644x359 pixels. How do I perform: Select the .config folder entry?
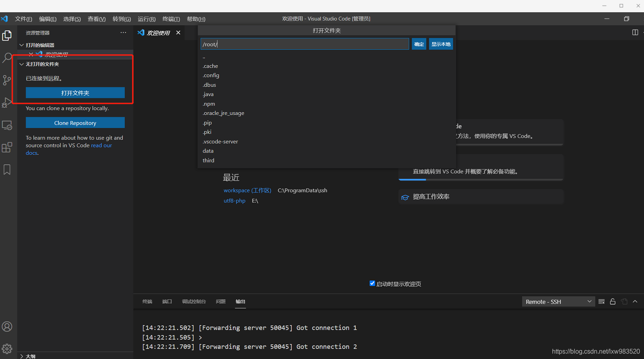coord(327,75)
